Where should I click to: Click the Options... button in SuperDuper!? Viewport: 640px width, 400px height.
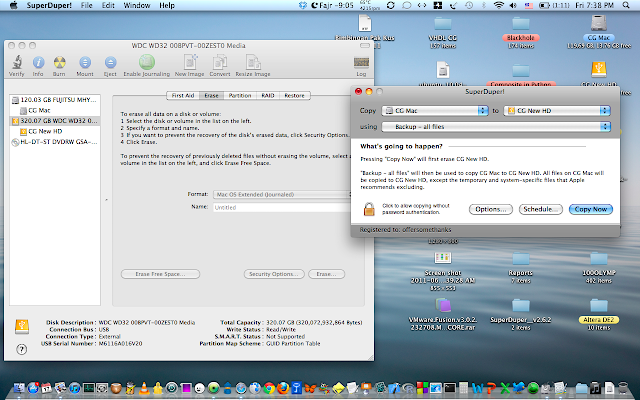(x=491, y=209)
